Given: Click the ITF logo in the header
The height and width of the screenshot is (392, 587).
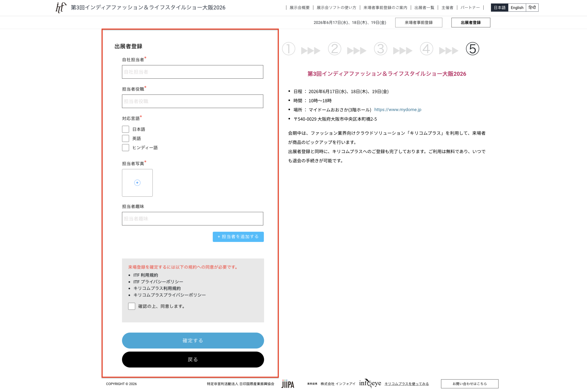Looking at the screenshot, I should pyautogui.click(x=61, y=8).
